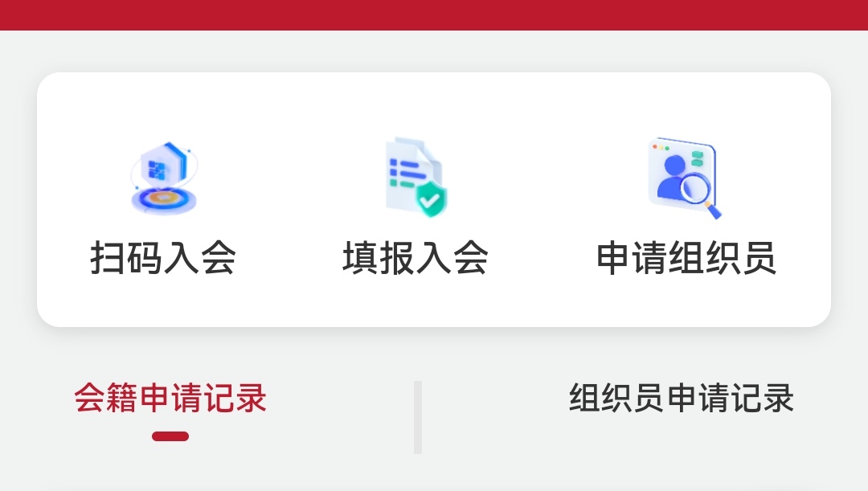The height and width of the screenshot is (491, 868).
Task: Switch to 组织员申请记录 tab
Action: click(x=682, y=398)
